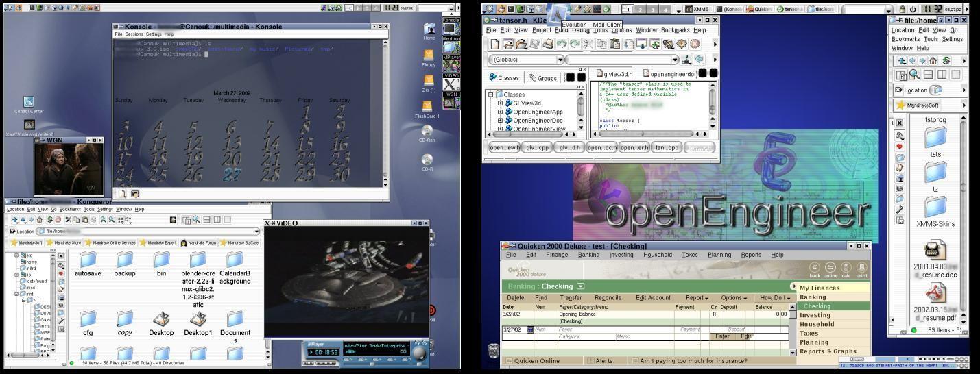Image resolution: width=980 pixels, height=374 pixels.
Task: Click the scissors cut icon in KDevelop
Action: pyautogui.click(x=588, y=44)
